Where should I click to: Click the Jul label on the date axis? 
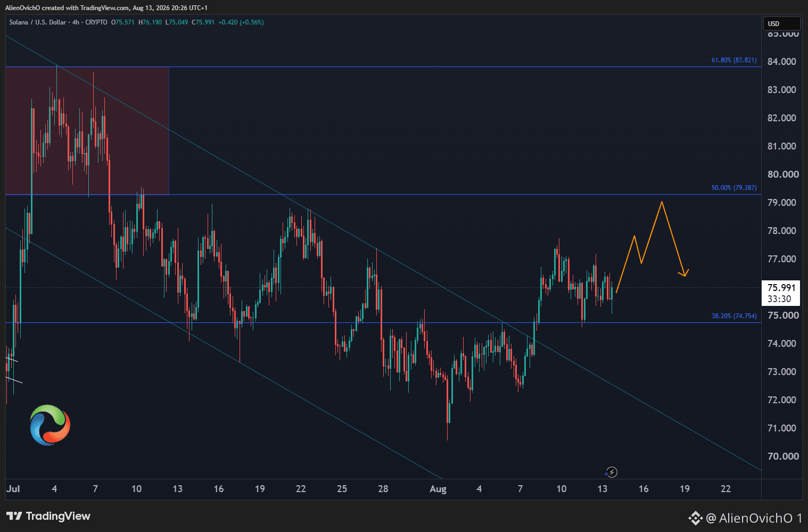point(13,489)
